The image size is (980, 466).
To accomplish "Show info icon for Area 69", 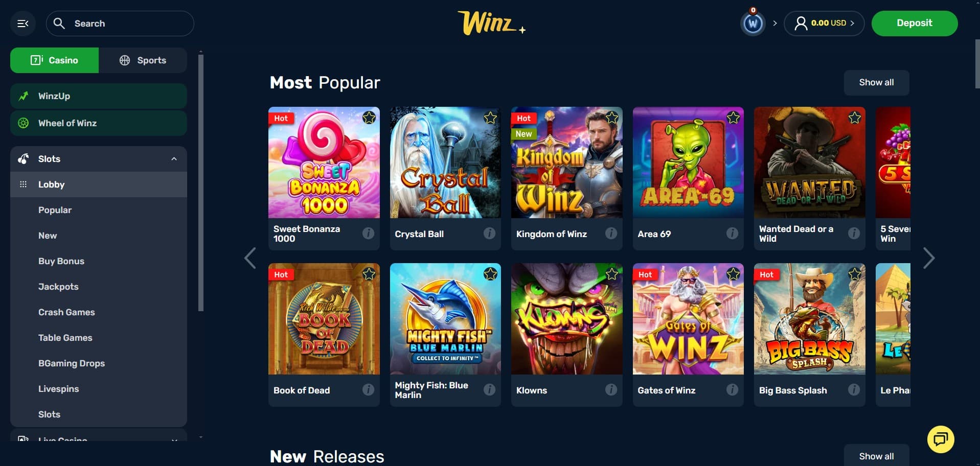I will coord(732,234).
